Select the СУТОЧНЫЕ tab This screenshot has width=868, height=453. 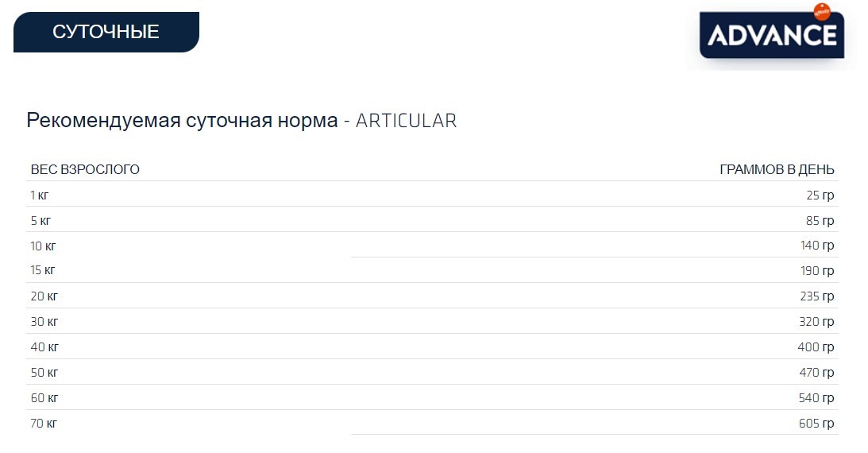click(x=106, y=32)
